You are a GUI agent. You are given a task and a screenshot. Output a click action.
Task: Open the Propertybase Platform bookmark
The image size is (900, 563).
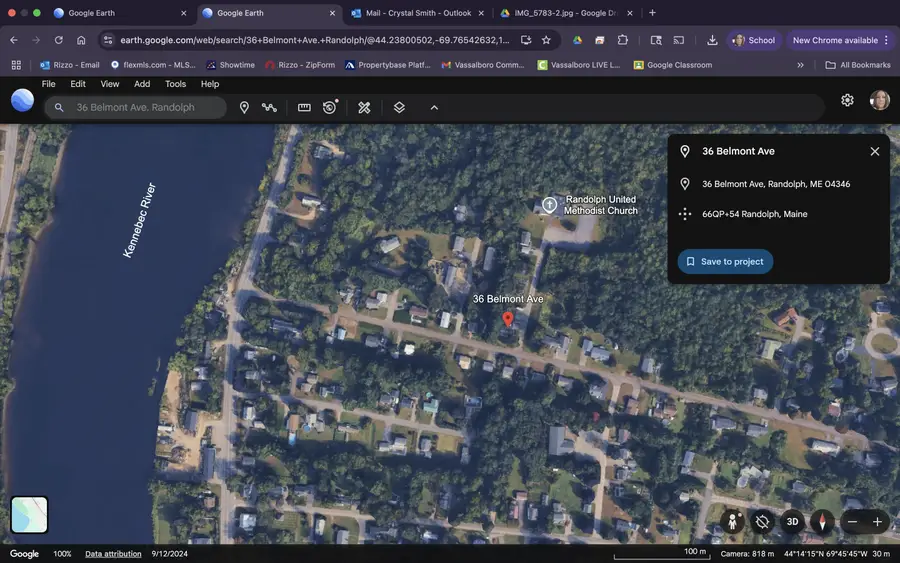point(387,65)
